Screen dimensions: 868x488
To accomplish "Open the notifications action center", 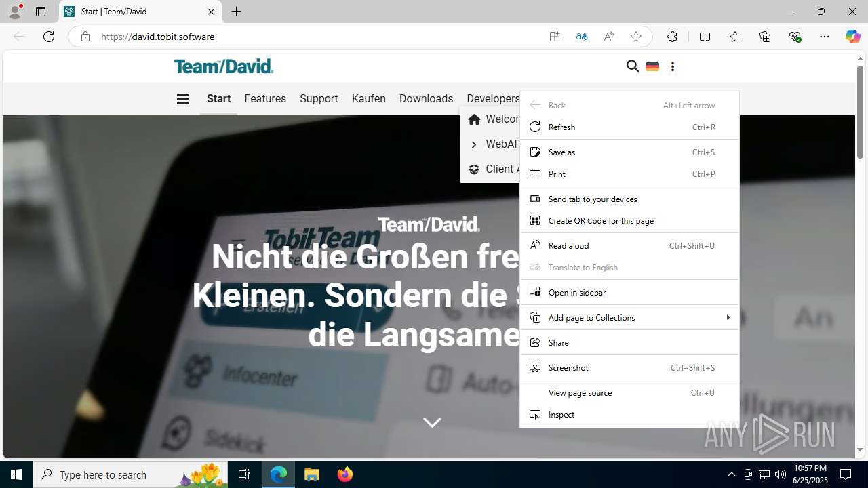I will (x=846, y=474).
